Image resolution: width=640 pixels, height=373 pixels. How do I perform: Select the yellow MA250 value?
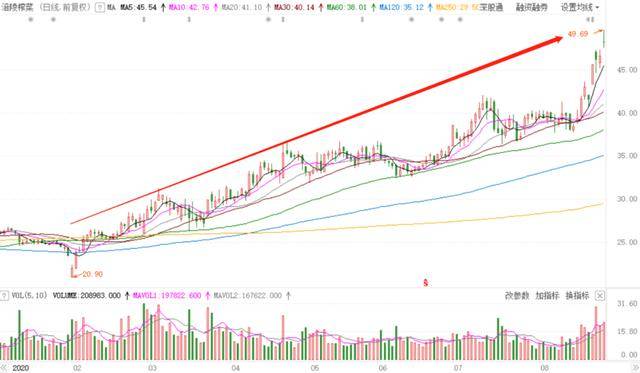[457, 7]
